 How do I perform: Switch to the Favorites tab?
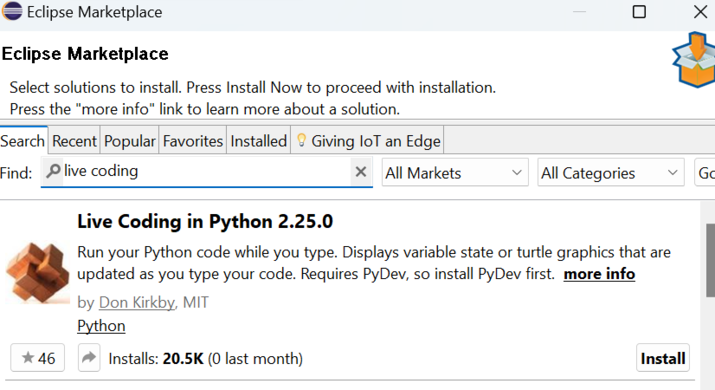coord(192,141)
